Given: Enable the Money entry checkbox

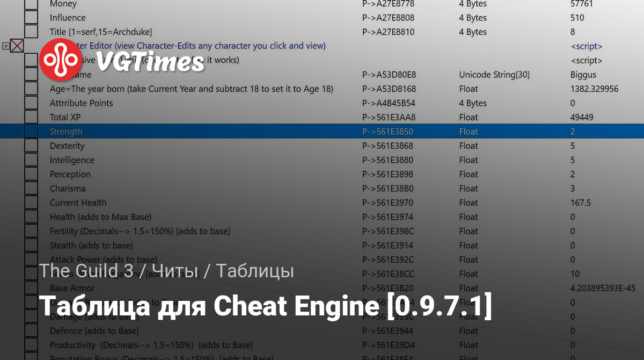Looking at the screenshot, I should click(31, 4).
